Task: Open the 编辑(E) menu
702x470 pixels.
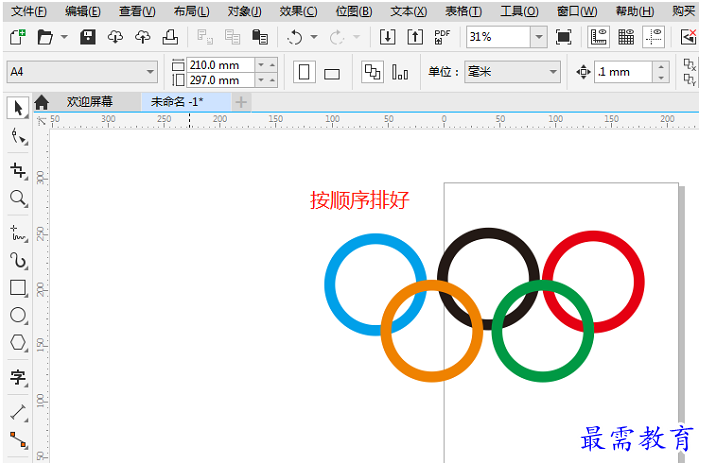Action: (83, 11)
